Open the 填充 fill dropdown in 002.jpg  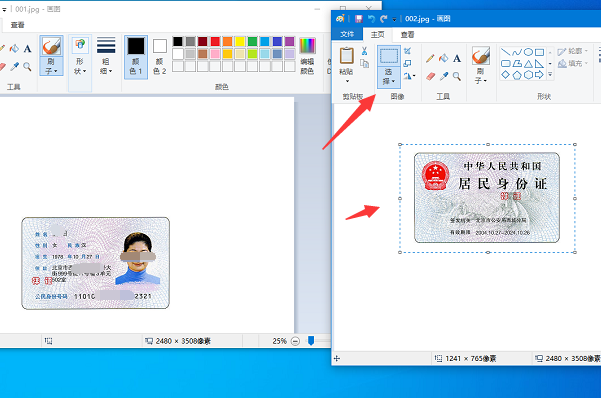pyautogui.click(x=573, y=63)
